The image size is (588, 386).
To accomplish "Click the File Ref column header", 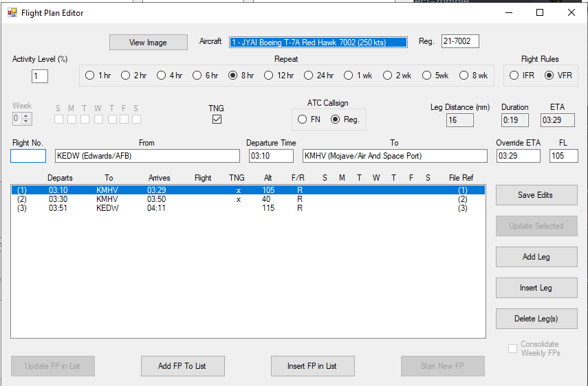I will (461, 178).
